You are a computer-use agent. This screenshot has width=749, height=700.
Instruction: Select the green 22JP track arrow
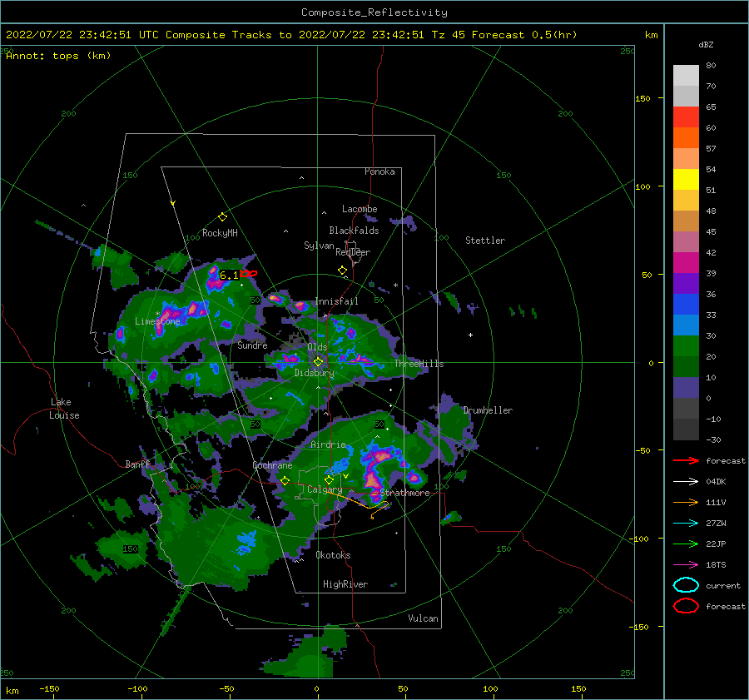point(686,544)
